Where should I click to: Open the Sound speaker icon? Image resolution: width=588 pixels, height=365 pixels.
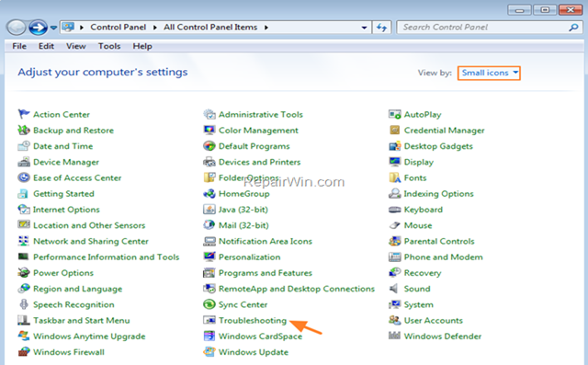click(x=394, y=289)
